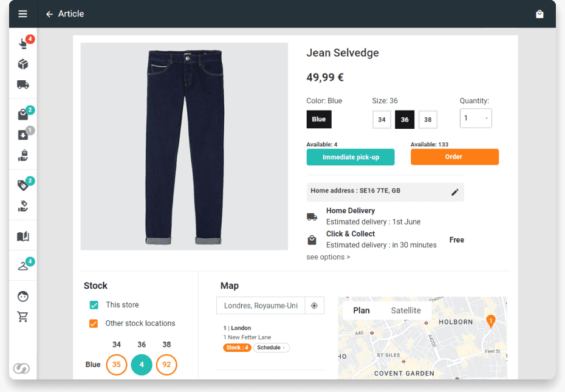Viewport: 565px width, 392px height.
Task: Open the shopping cart icon in sidebar
Action: [x=22, y=317]
